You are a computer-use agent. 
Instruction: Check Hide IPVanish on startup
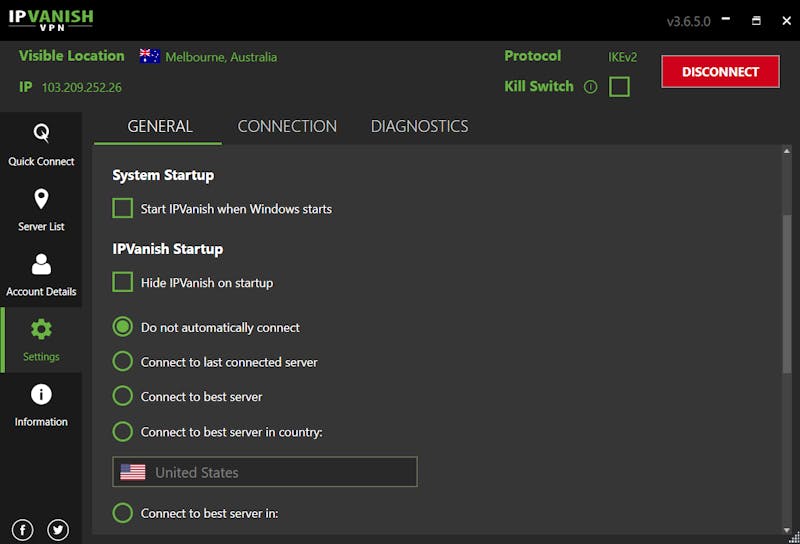click(x=123, y=283)
